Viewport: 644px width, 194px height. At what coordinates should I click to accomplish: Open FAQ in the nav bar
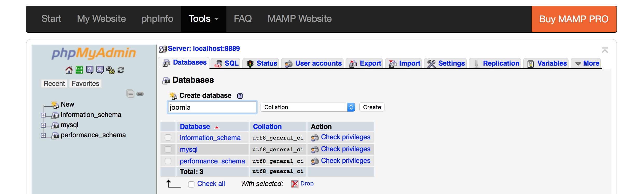[x=243, y=19]
